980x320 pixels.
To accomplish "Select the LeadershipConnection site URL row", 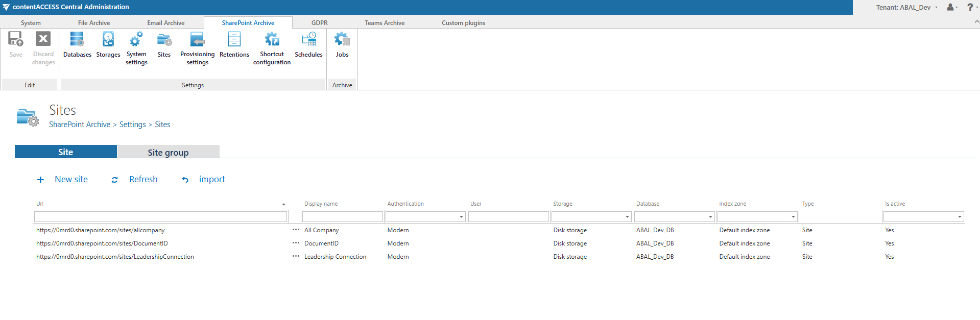I will [x=115, y=257].
